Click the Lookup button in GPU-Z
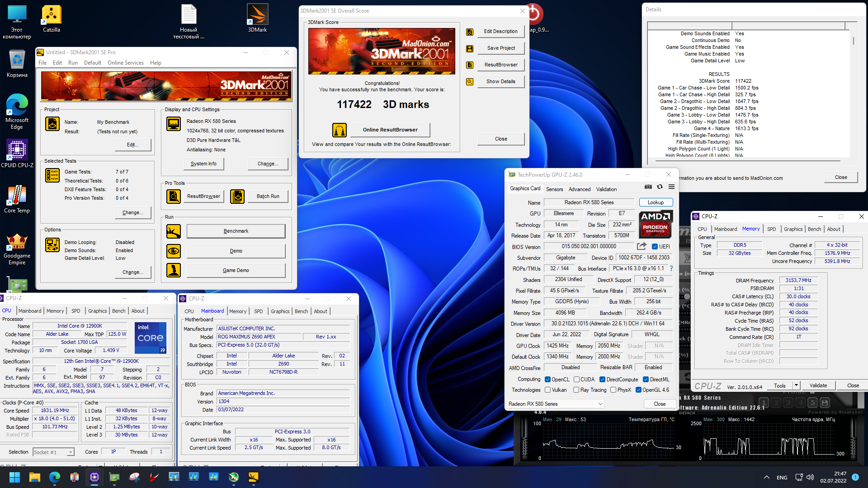The width and height of the screenshot is (868, 488). (656, 202)
